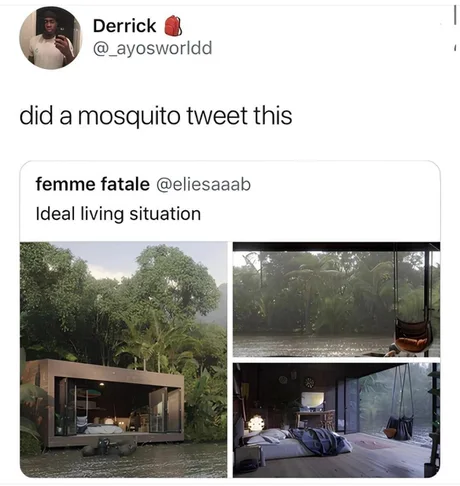Click the hanging swing chair in the river photo
Viewport: 460px width, 486px height.
coord(413,335)
